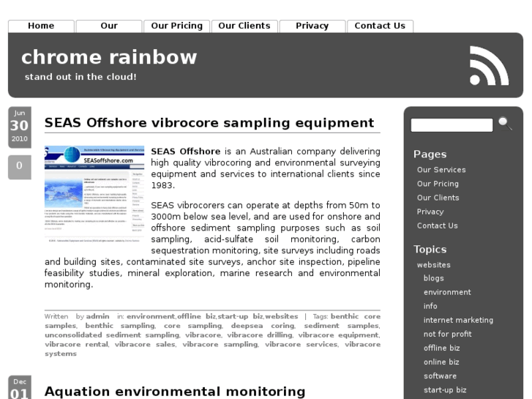Click the Topics sidebar heading

pyautogui.click(x=430, y=249)
